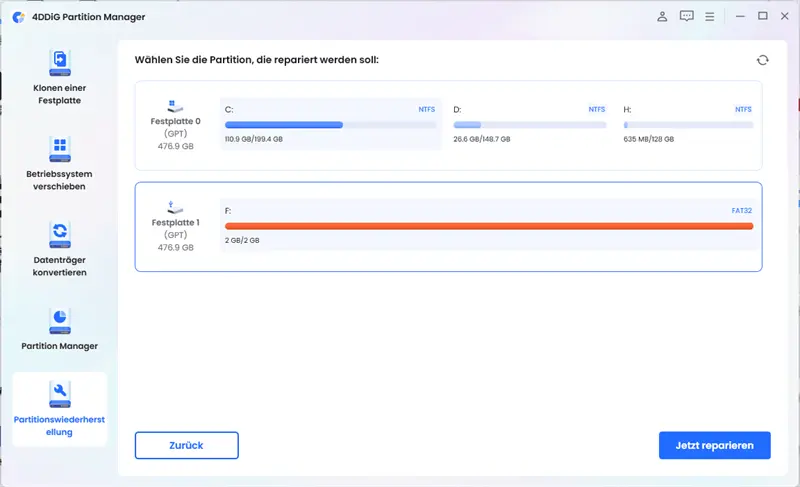Click the Festplatte 0 label

(176, 121)
